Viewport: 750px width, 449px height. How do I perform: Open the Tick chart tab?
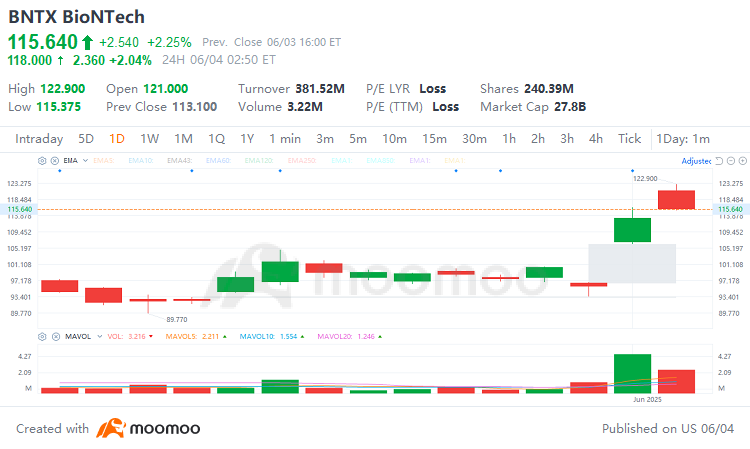pos(629,139)
